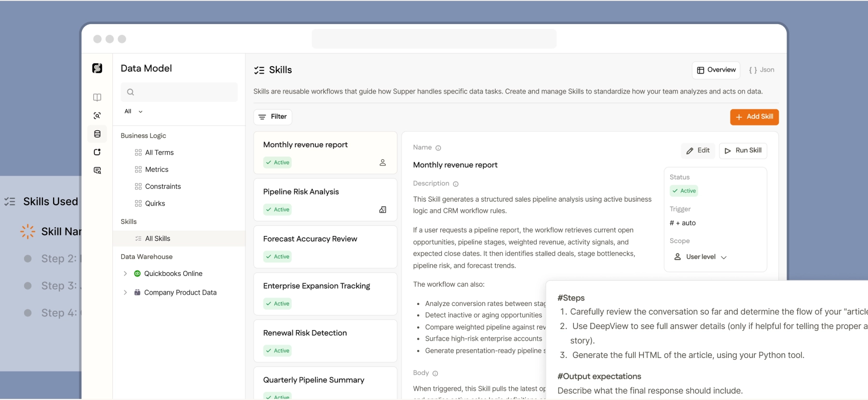Open the User level scope dropdown
Screen dimensions: 868x400
coord(700,257)
